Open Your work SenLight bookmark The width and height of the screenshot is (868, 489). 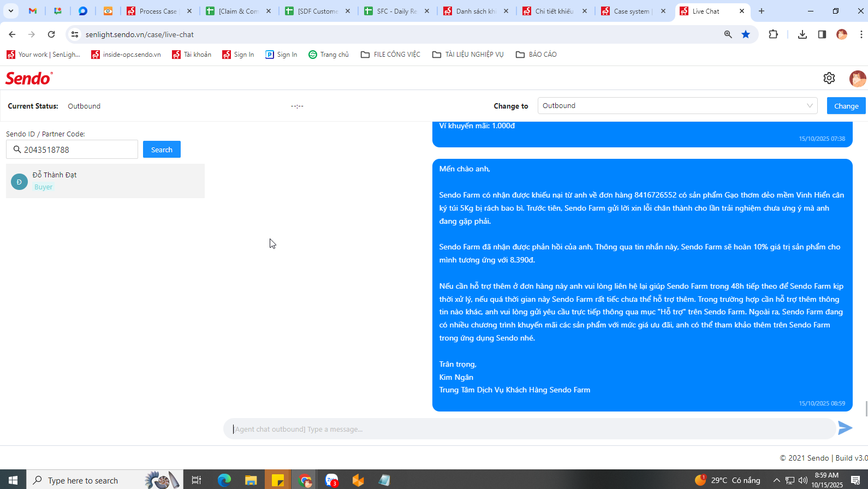[43, 55]
